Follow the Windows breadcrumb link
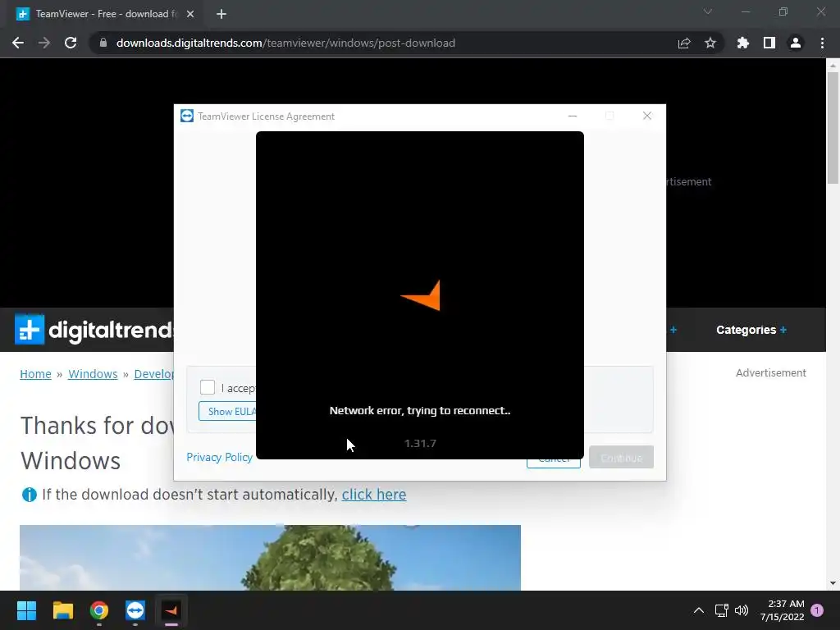This screenshot has width=840, height=630. [93, 374]
